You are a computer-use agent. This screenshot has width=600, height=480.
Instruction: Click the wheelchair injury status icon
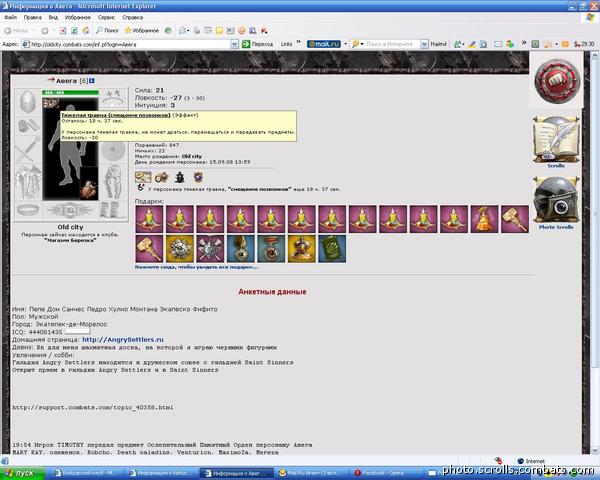tap(141, 188)
